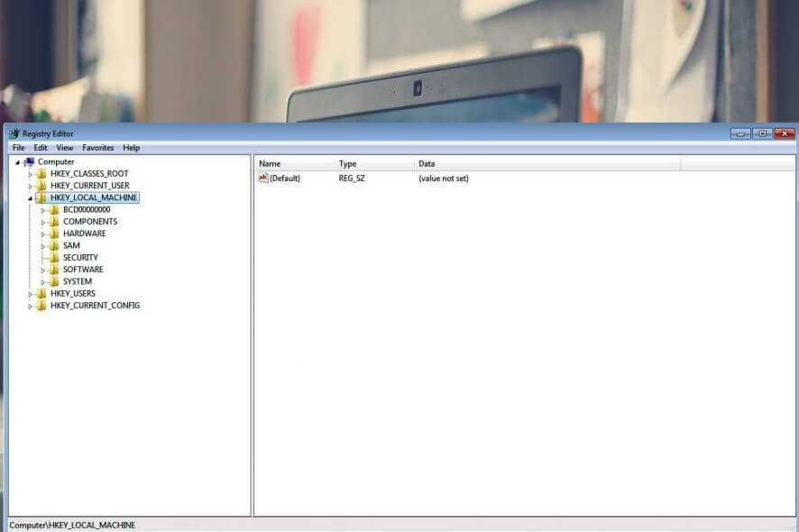Screen dimensions: 799x532
Task: Open the View menu
Action: coord(64,147)
